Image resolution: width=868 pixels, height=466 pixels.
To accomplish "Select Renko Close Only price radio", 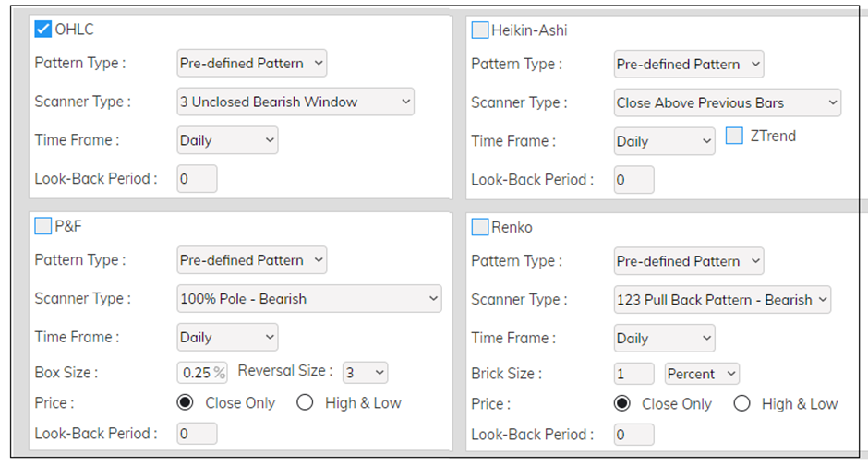I will (x=622, y=403).
